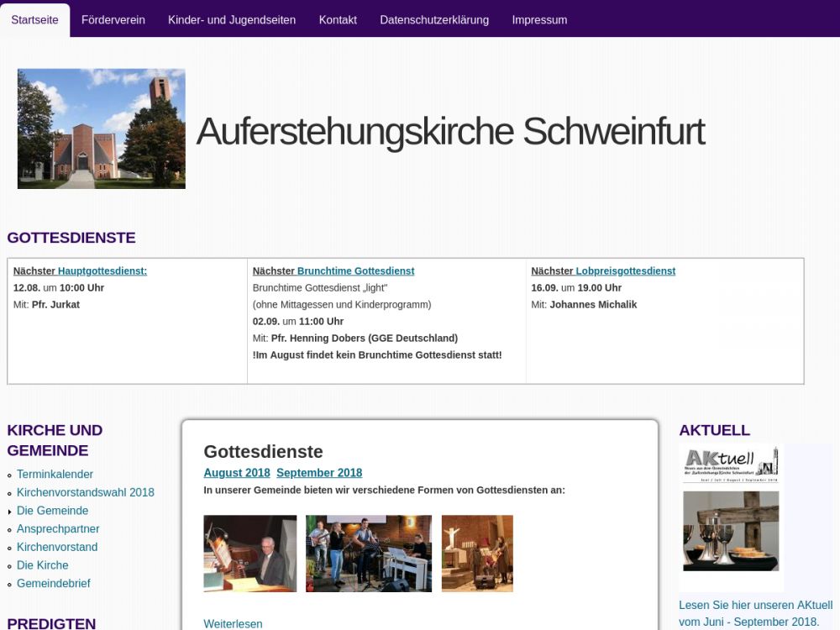
Task: Open the August 2018 schedule link
Action: (x=237, y=473)
